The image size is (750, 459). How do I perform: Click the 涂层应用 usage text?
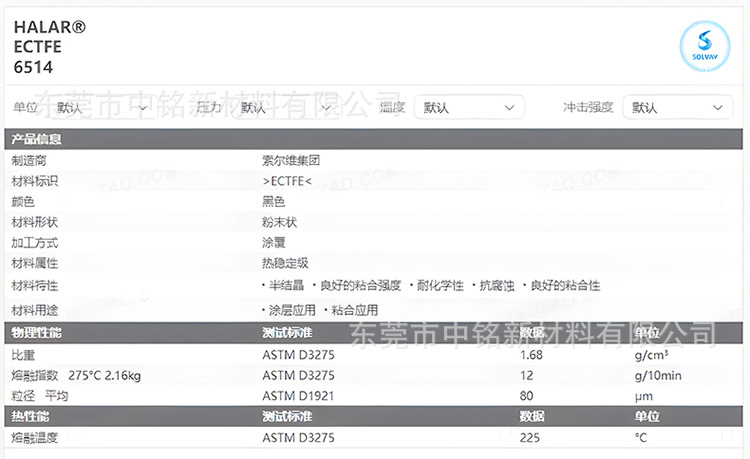coord(292,311)
